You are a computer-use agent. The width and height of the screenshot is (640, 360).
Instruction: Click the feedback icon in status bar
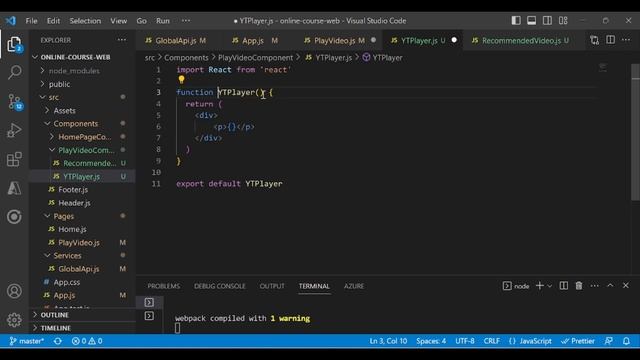[x=609, y=341]
